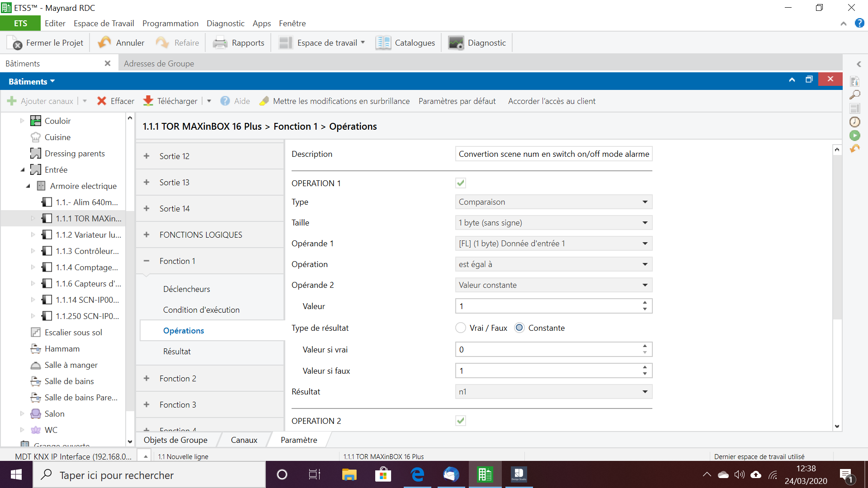Open the Catalogues book icon
The width and height of the screenshot is (868, 488).
click(383, 43)
